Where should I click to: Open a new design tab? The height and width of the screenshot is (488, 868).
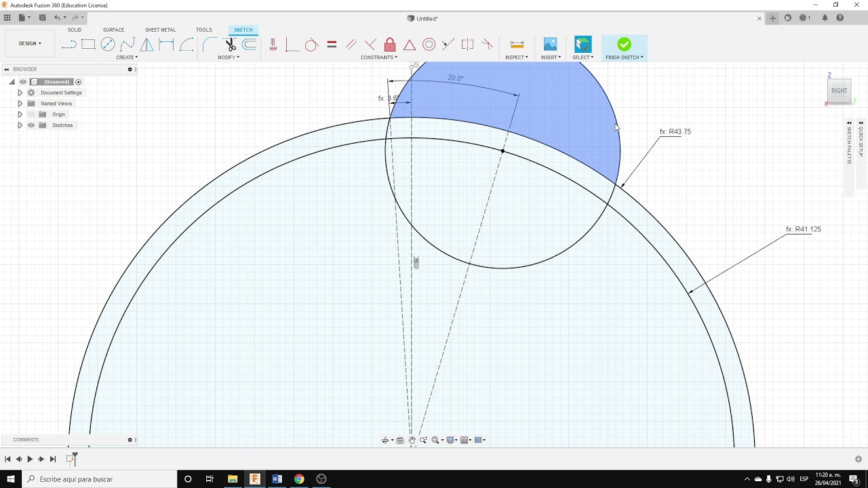click(x=772, y=18)
